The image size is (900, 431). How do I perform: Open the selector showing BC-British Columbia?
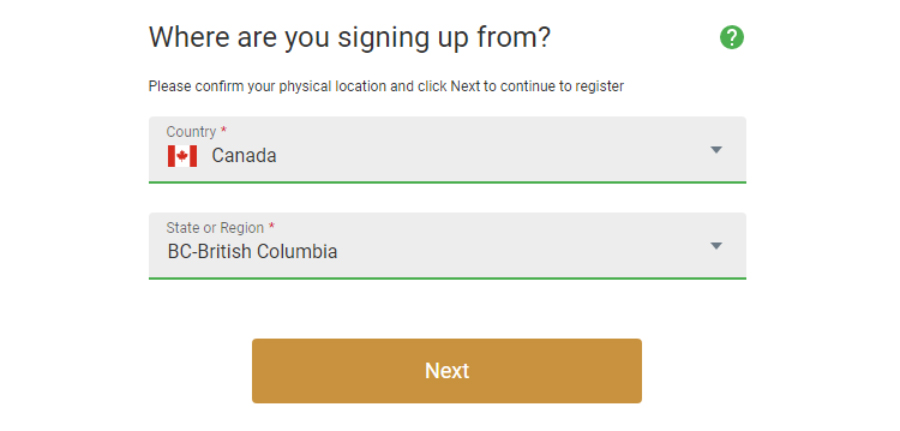pos(447,246)
